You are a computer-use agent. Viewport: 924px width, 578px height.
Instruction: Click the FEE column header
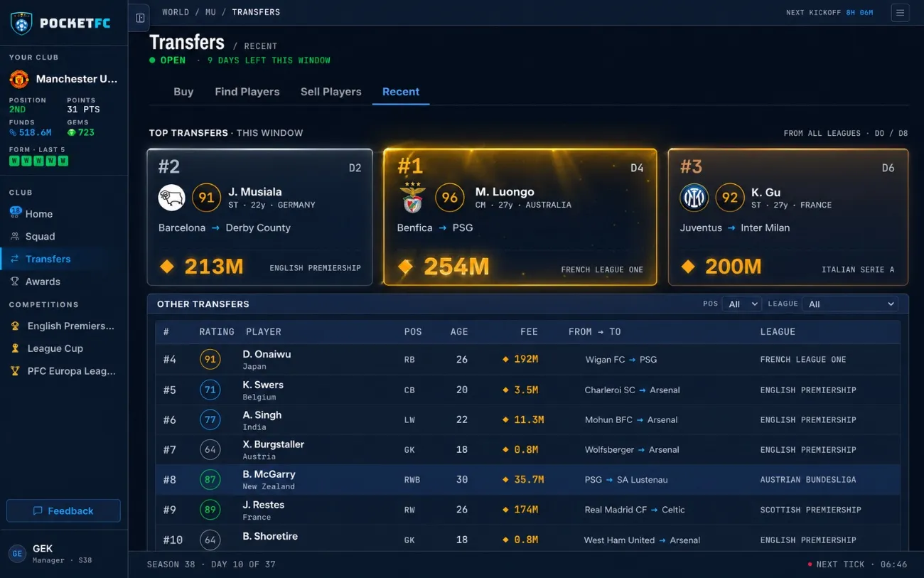pyautogui.click(x=529, y=331)
